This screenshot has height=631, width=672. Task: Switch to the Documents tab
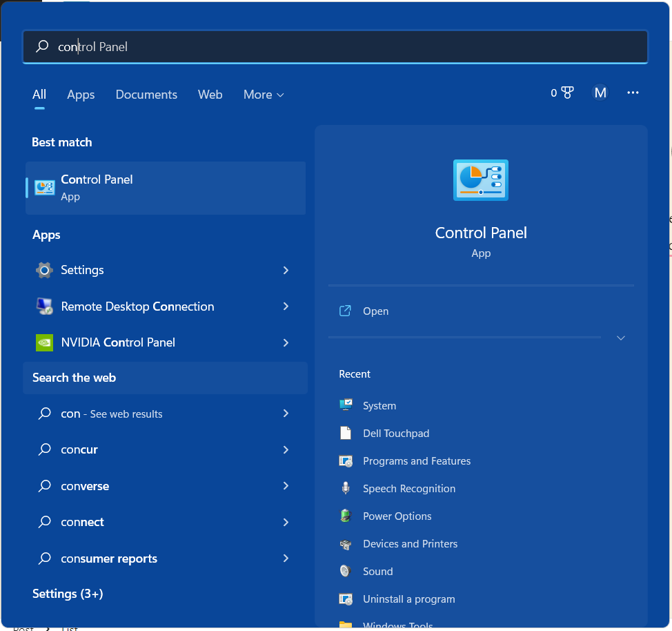146,95
